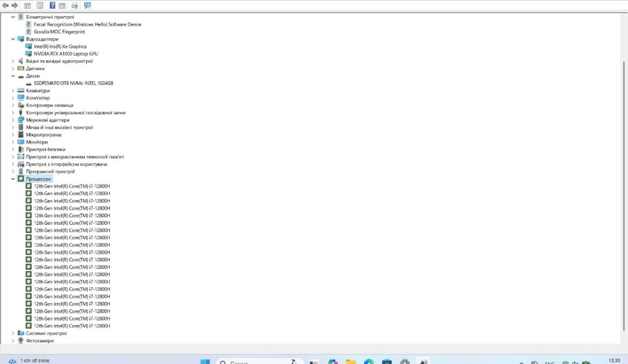Image resolution: width=628 pixels, height=364 pixels.
Task: Expand the Системні пристрої category
Action: (13, 333)
